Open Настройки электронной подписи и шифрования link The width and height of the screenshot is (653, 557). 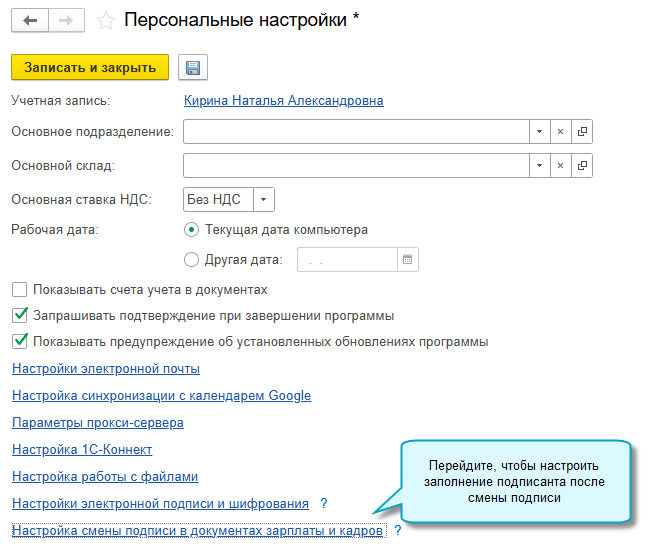pyautogui.click(x=160, y=504)
